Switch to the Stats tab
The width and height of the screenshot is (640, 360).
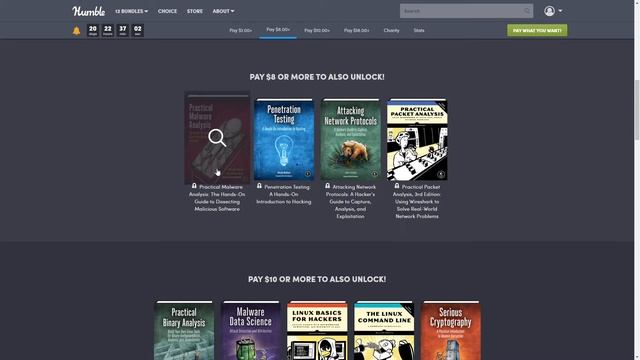[419, 30]
